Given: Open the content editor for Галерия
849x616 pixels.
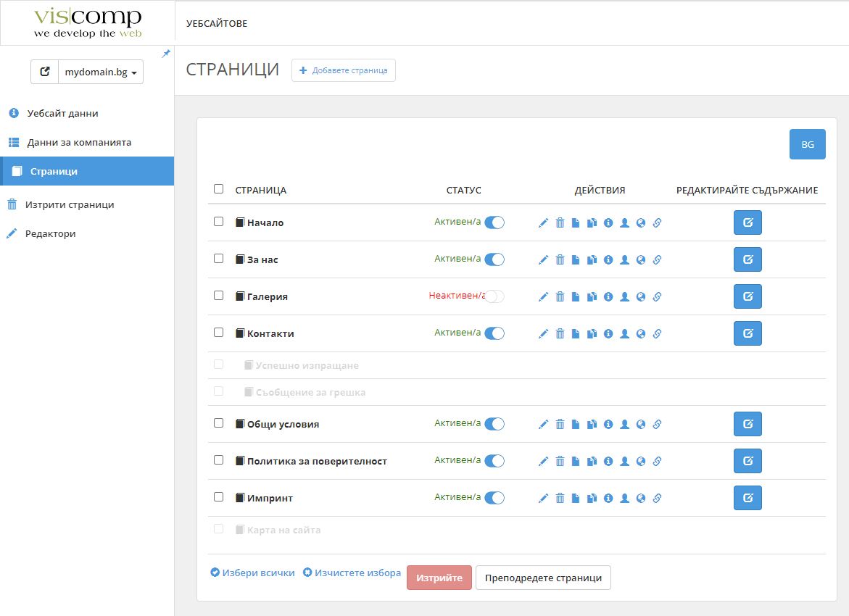Looking at the screenshot, I should tap(747, 296).
